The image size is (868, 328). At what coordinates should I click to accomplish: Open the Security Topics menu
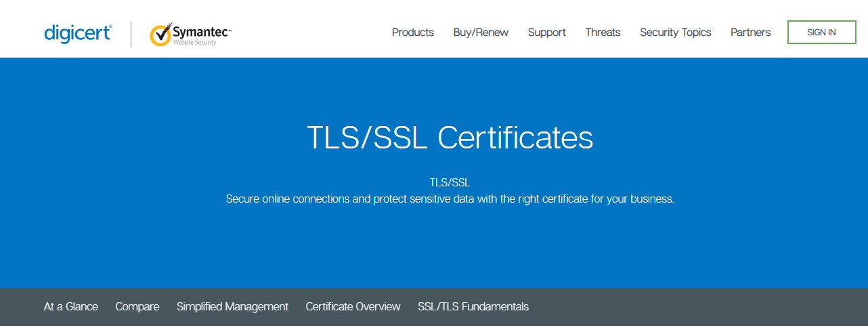(676, 33)
